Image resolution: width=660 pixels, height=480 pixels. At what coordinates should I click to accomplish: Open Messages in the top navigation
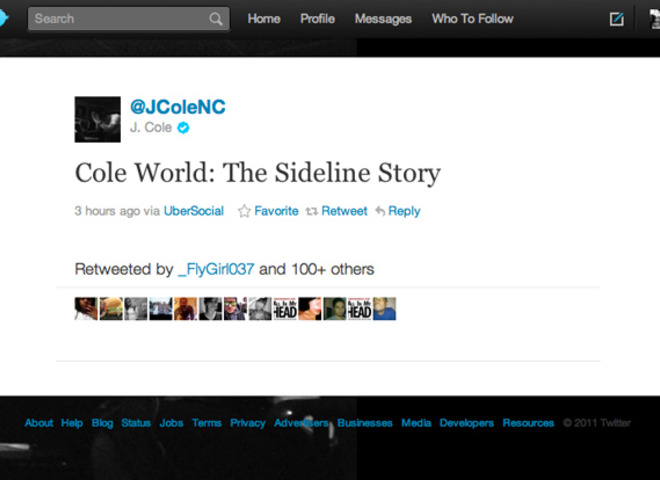(x=383, y=19)
